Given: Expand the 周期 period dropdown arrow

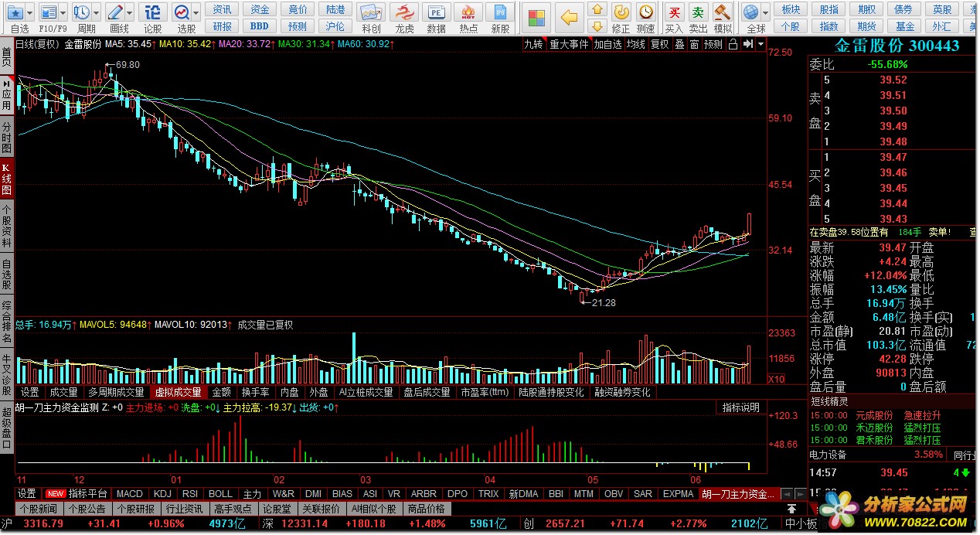Looking at the screenshot, I should point(97,13).
